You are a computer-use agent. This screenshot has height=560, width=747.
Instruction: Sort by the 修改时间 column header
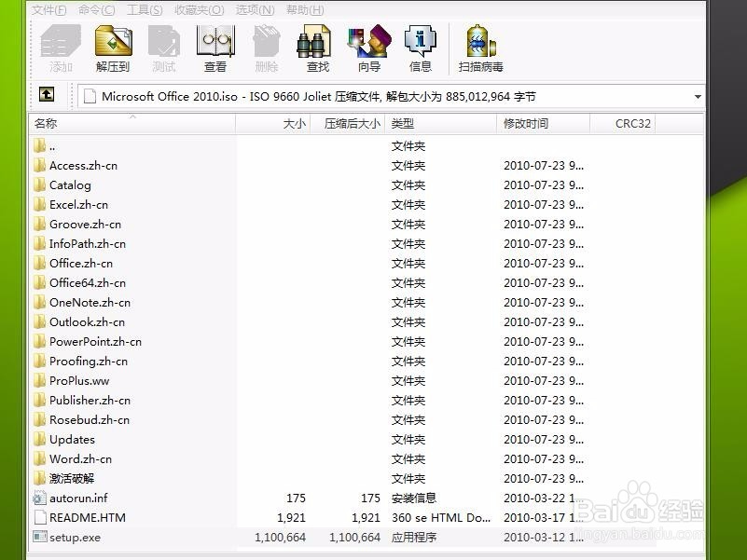(x=543, y=123)
